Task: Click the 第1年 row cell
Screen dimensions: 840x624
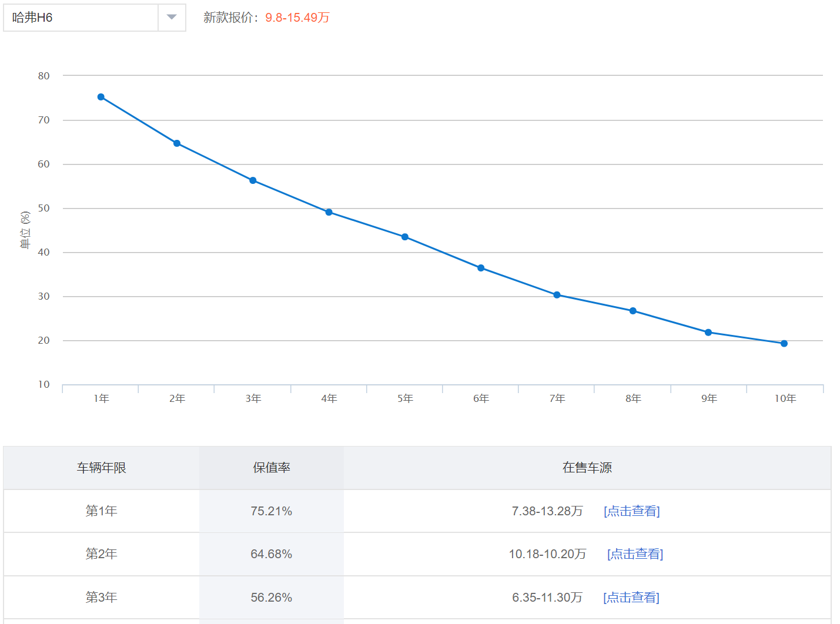Action: point(102,511)
